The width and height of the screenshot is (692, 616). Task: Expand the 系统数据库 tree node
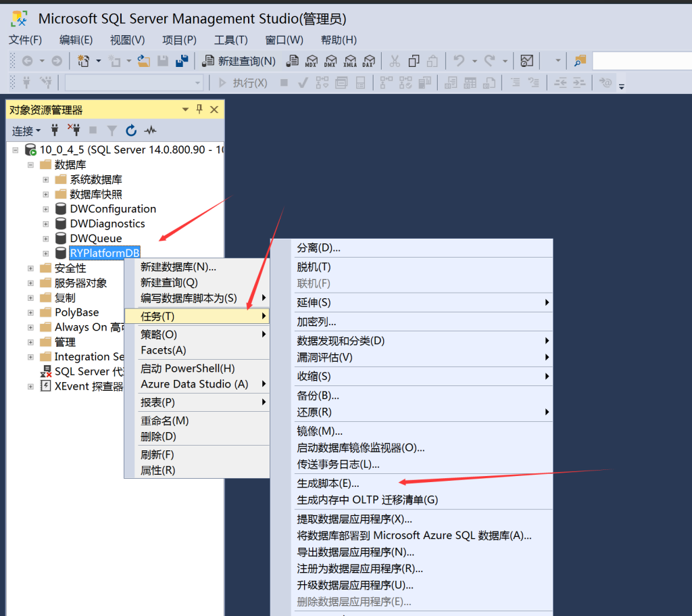[x=45, y=179]
